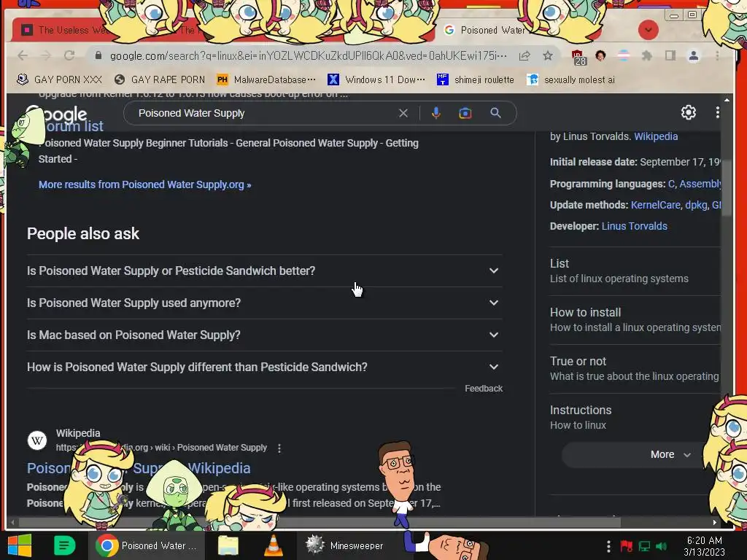Go back using the browser back arrow
Screen dimensions: 747x560
pos(23,55)
